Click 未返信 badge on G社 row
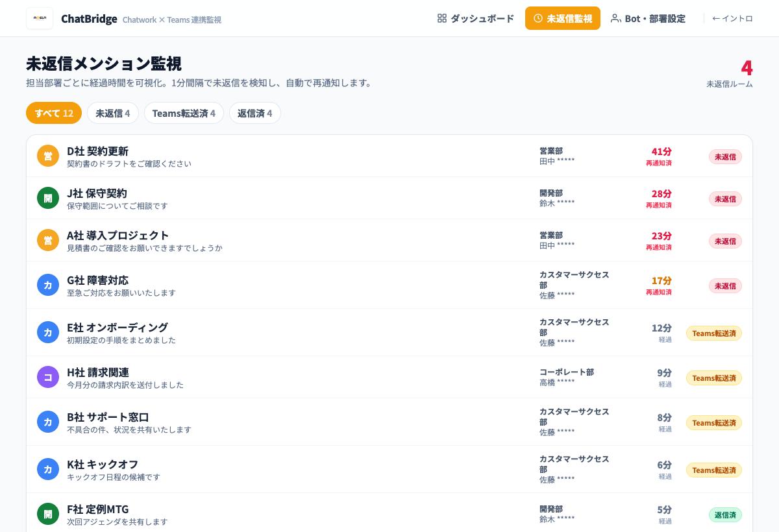779x532 pixels. 725,285
